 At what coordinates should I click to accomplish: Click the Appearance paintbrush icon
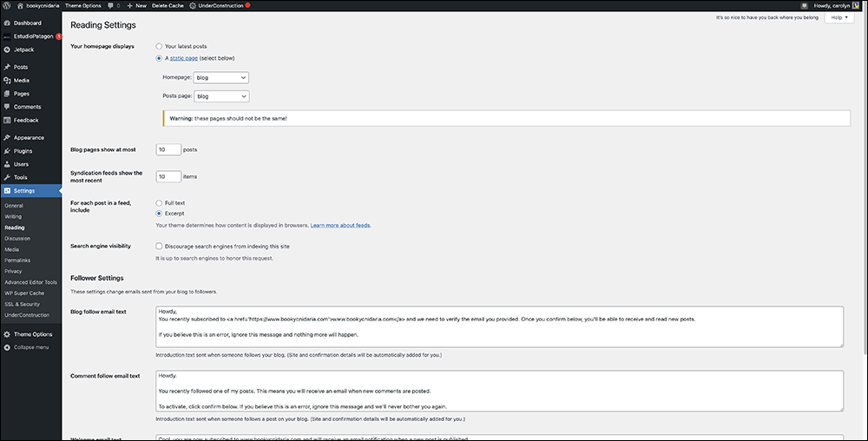(7, 137)
